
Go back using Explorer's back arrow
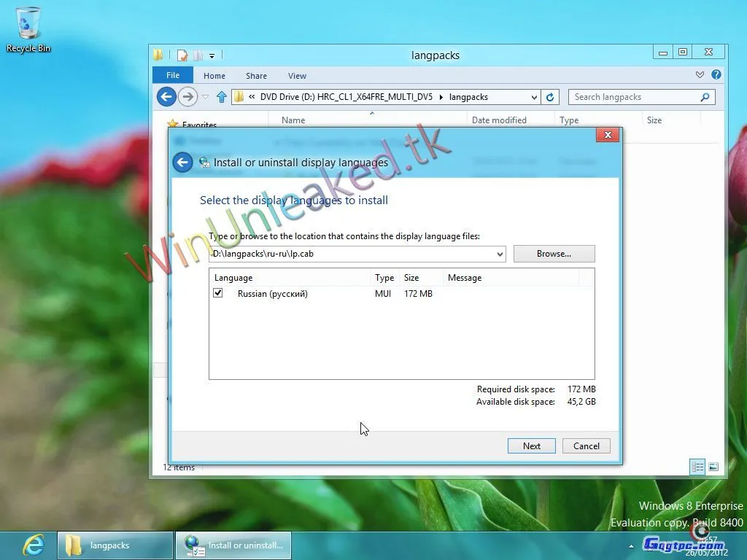[166, 96]
